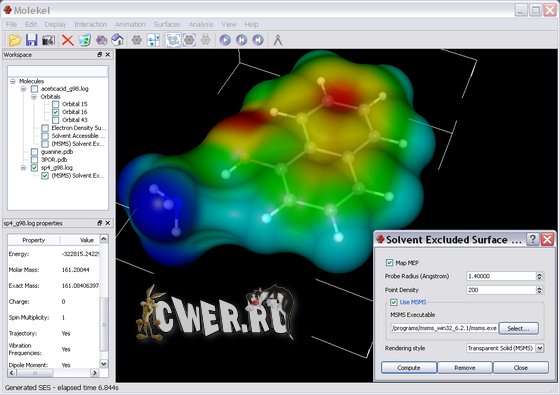560x395 pixels.
Task: Enable the Orbital 15 checkbox
Action: (x=55, y=104)
